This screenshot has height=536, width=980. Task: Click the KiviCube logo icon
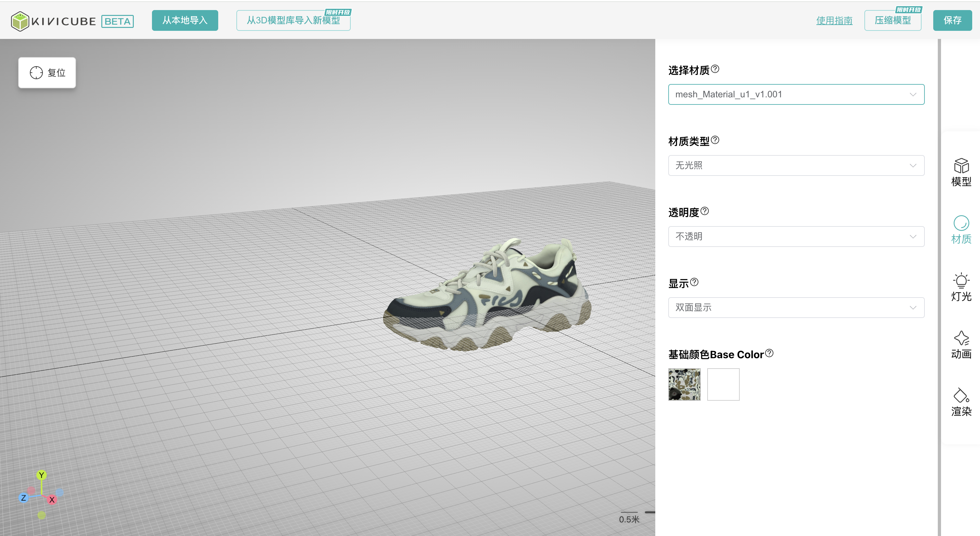20,21
